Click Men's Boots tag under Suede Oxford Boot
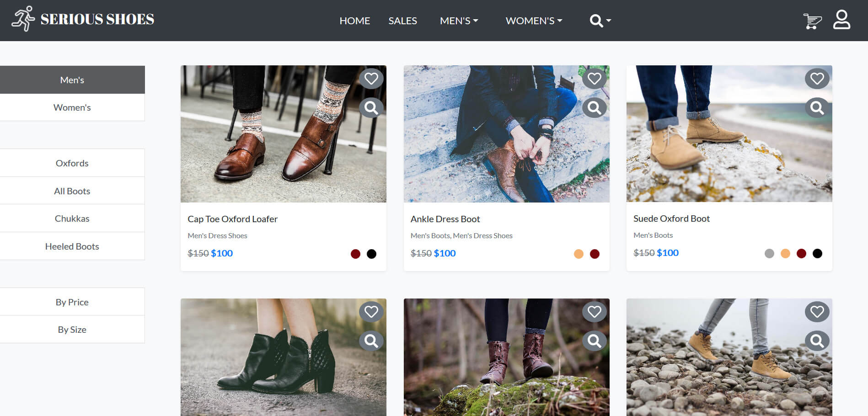This screenshot has height=416, width=868. 653,235
